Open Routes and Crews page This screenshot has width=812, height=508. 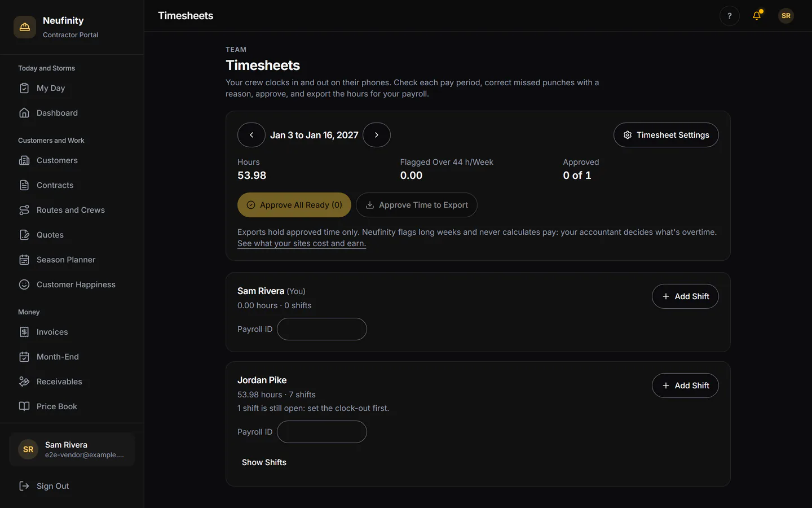[x=72, y=210]
